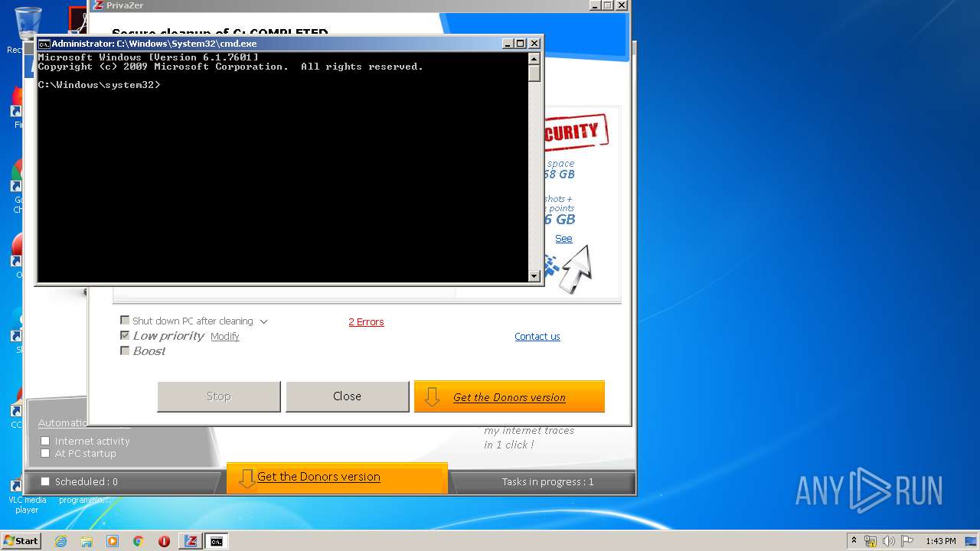
Task: Open the Action Center flag icon
Action: pos(907,541)
